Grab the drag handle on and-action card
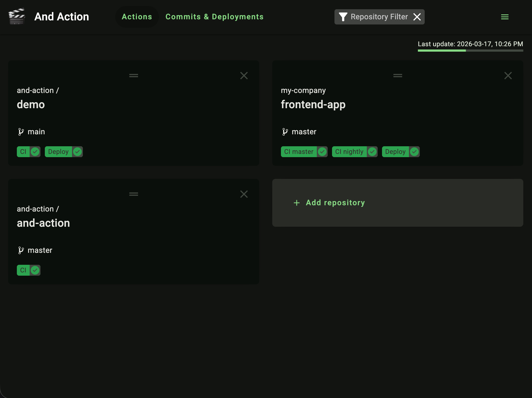 pyautogui.click(x=133, y=194)
